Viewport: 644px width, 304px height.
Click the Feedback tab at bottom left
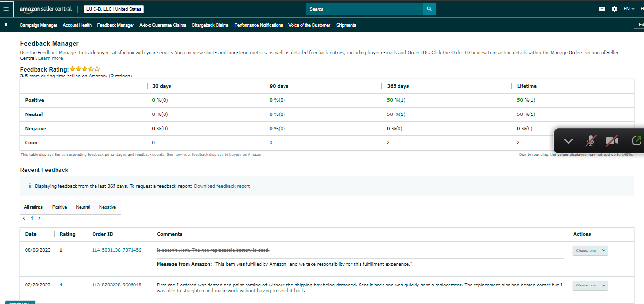[x=20, y=303]
